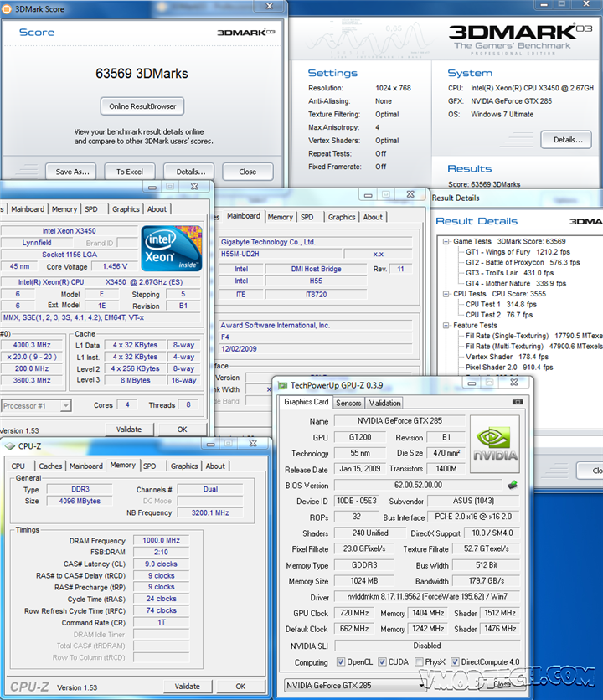The width and height of the screenshot is (603, 700).
Task: Open Memory tab in CPU-Z processor window
Action: tap(64, 209)
